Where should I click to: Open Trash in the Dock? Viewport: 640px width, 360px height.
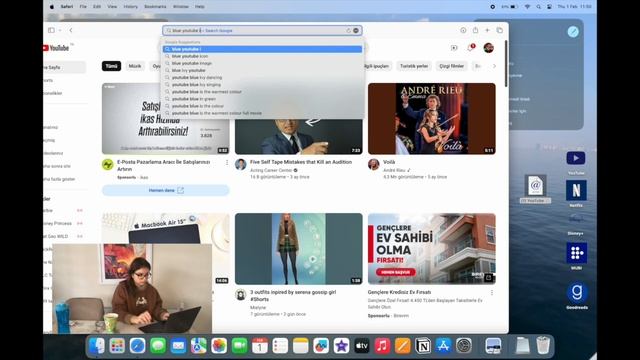[543, 345]
